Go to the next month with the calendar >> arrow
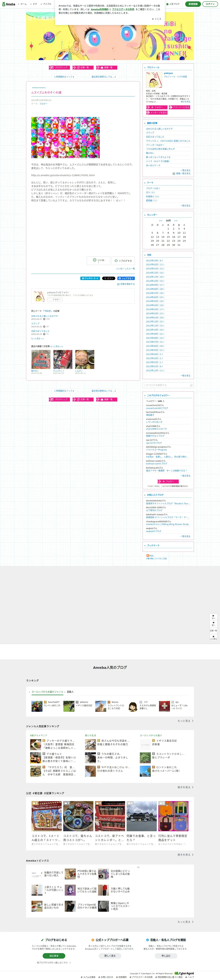220x980 pixels. 176,221
